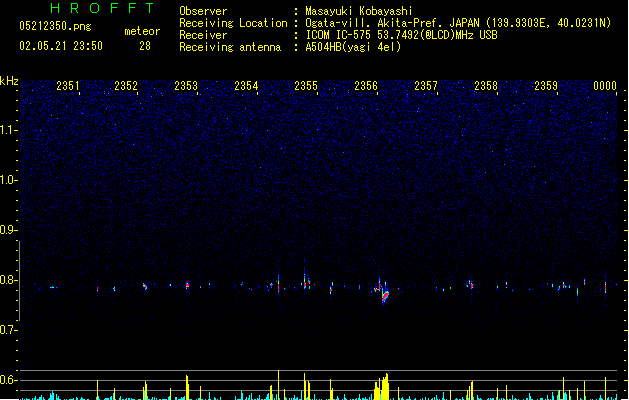Image resolution: width=629 pixels, height=400 pixels.
Task: Click the 0000 time axis label
Action: coord(605,86)
